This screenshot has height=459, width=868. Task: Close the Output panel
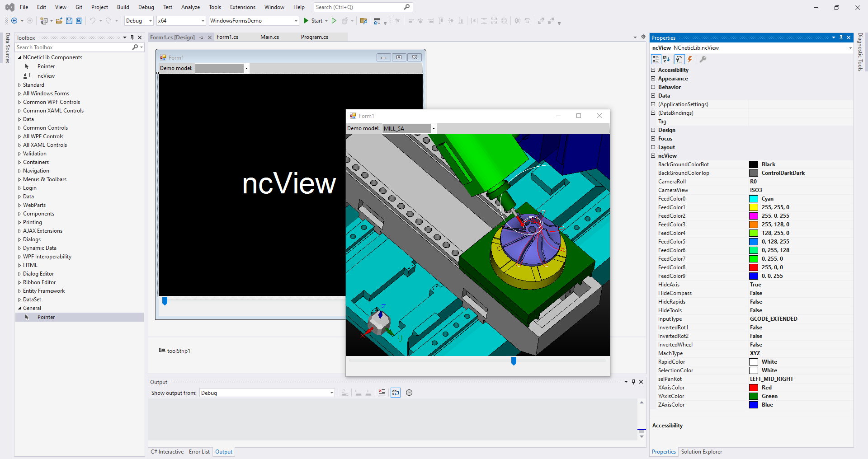tap(641, 382)
